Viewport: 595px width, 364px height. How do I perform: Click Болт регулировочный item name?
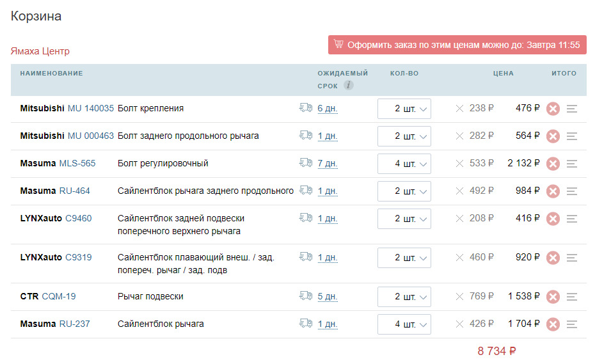tap(163, 164)
